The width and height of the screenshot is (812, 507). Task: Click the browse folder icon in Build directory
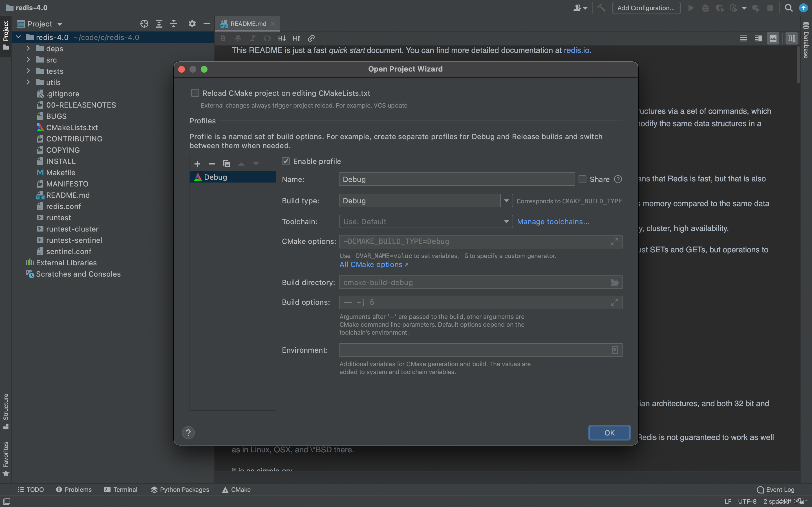(x=614, y=282)
